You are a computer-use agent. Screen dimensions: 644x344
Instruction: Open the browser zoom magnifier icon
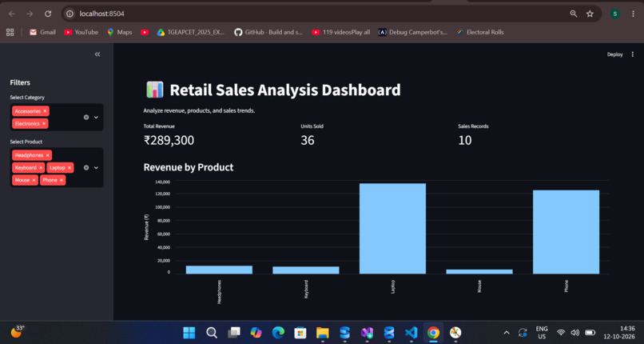574,14
